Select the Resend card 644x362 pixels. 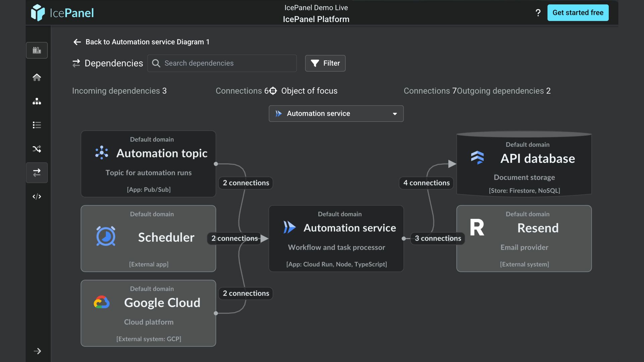point(524,239)
